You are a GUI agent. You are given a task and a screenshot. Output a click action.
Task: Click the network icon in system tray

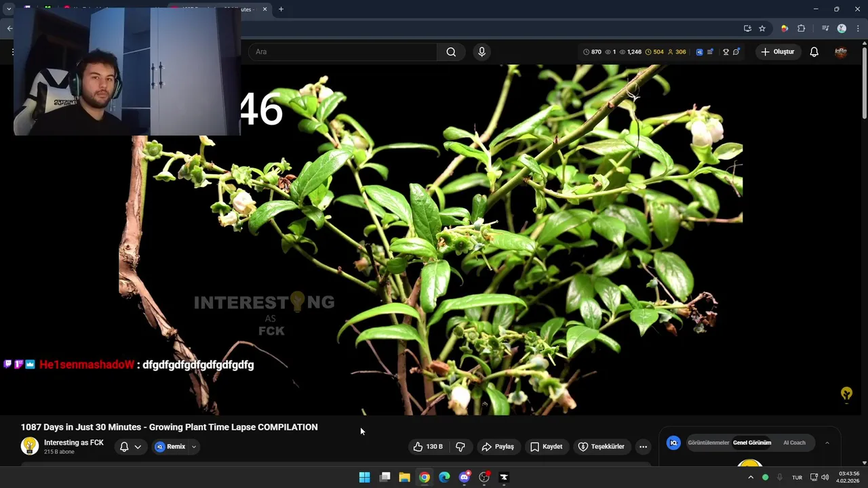tap(814, 477)
